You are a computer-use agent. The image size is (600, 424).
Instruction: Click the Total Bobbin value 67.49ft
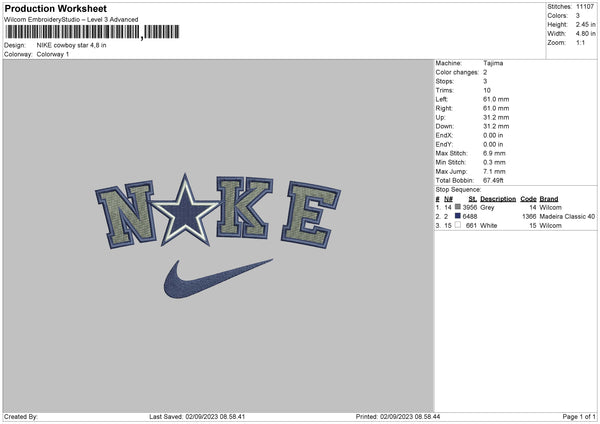pos(493,180)
